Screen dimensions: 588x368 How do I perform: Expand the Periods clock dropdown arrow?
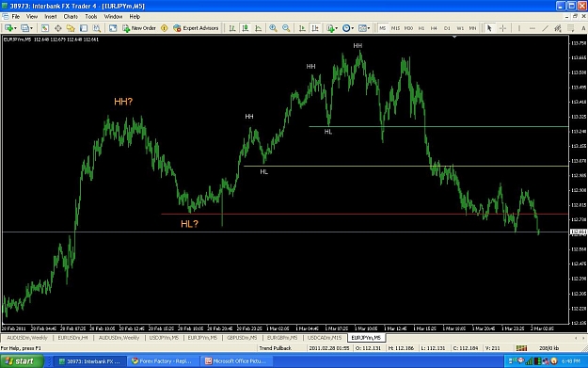pyautogui.click(x=353, y=28)
